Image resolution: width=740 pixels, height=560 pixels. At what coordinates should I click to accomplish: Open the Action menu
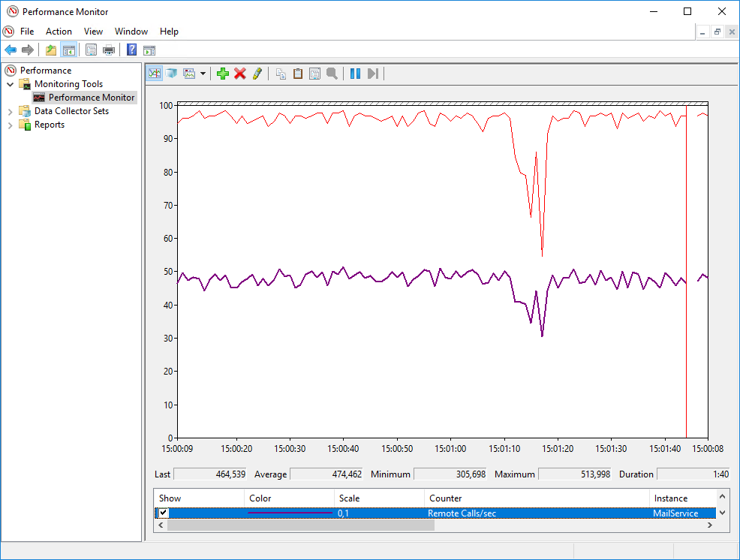[x=59, y=32]
